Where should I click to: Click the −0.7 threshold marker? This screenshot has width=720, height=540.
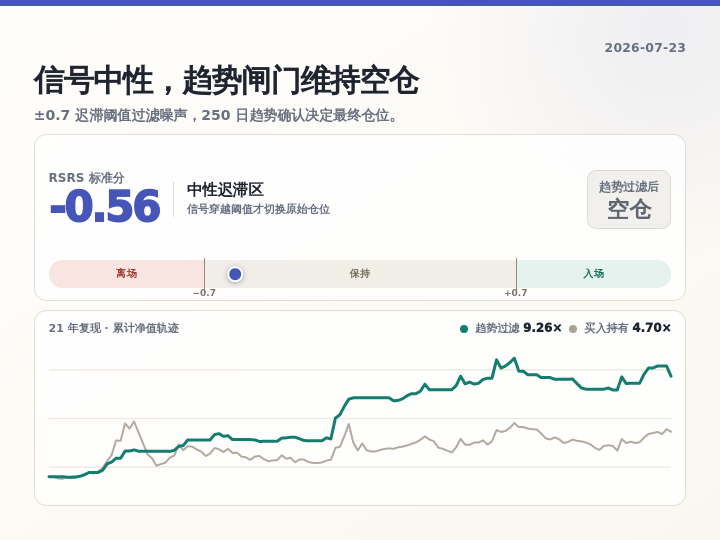coord(204,292)
